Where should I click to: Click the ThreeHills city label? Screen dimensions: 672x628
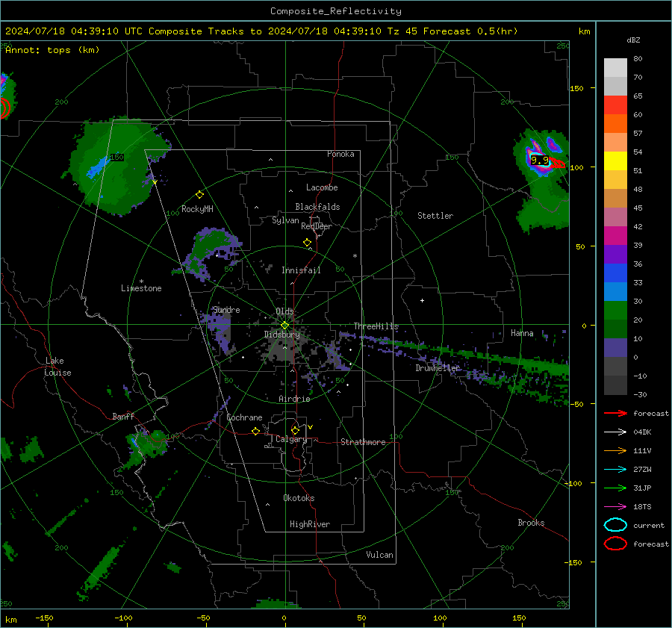coord(376,326)
